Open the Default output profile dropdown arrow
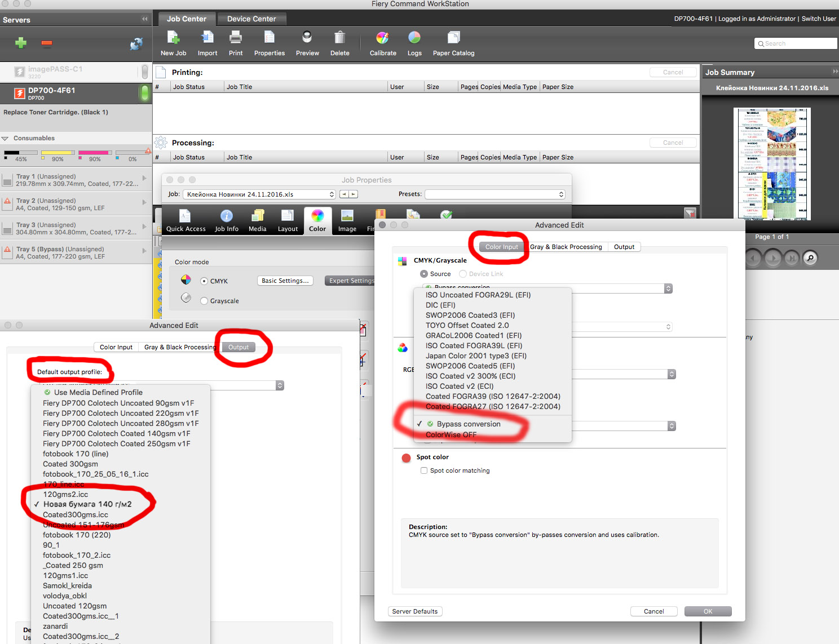 pos(280,385)
